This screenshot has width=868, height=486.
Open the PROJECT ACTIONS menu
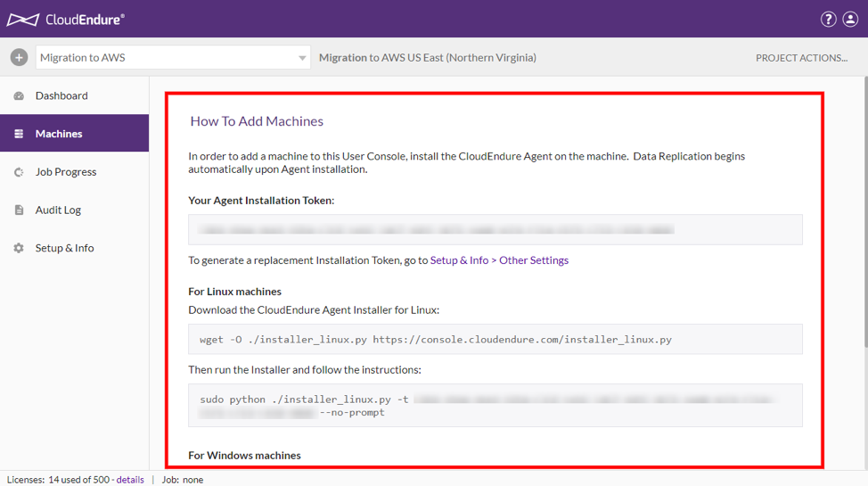[801, 58]
